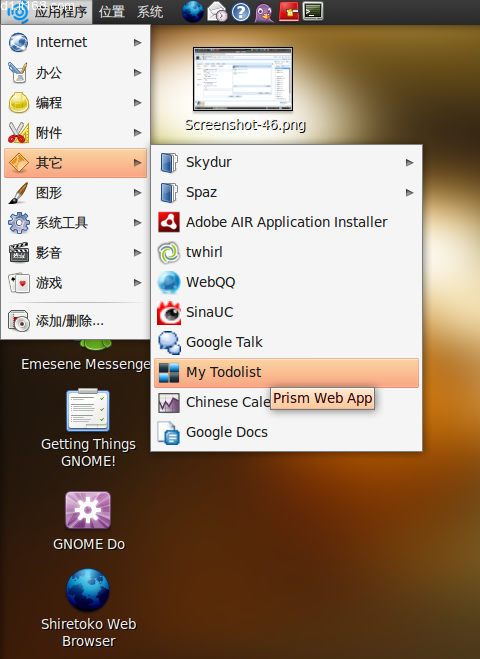Viewport: 480px width, 659px height.
Task: Expand the 系统工具 submenu arrow
Action: (x=137, y=223)
